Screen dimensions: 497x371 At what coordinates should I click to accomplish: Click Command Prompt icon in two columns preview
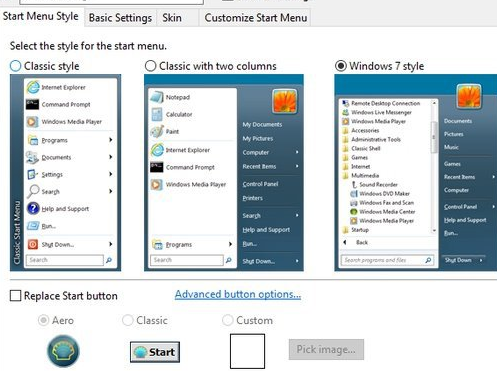(157, 167)
